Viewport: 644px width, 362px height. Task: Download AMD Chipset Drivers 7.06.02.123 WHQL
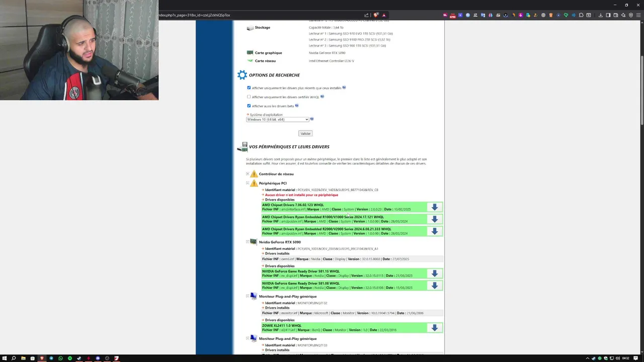pyautogui.click(x=435, y=207)
